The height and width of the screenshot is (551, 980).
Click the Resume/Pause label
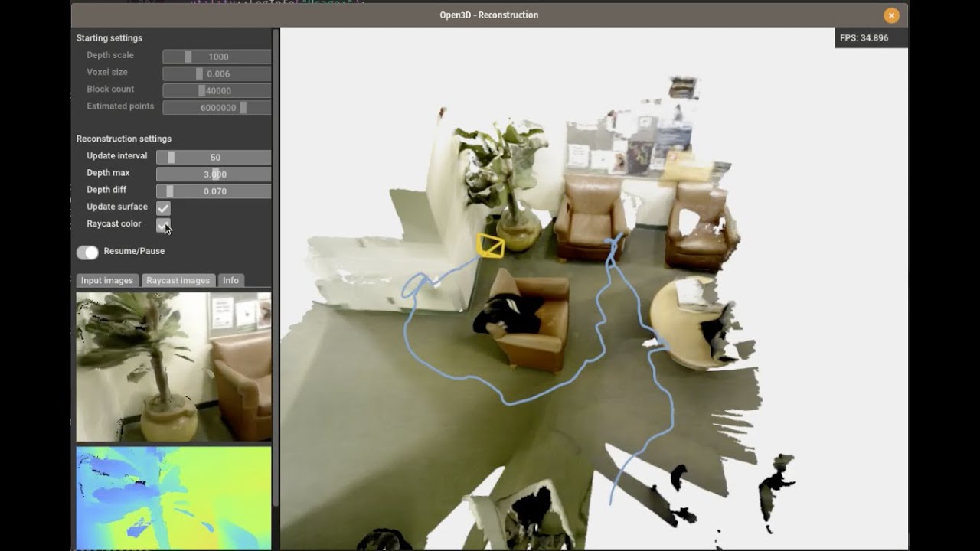click(x=134, y=251)
